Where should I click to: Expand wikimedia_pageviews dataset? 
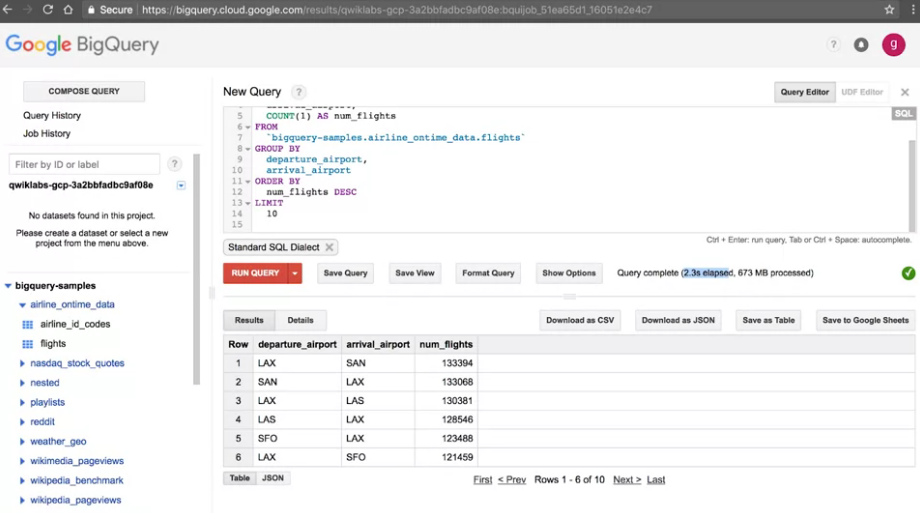click(x=22, y=461)
